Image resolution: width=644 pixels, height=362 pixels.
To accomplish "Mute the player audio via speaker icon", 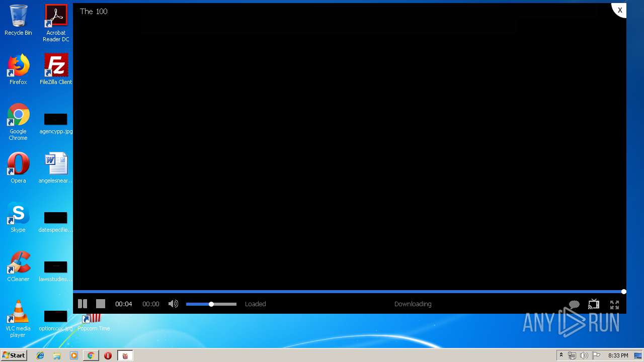I will (173, 304).
